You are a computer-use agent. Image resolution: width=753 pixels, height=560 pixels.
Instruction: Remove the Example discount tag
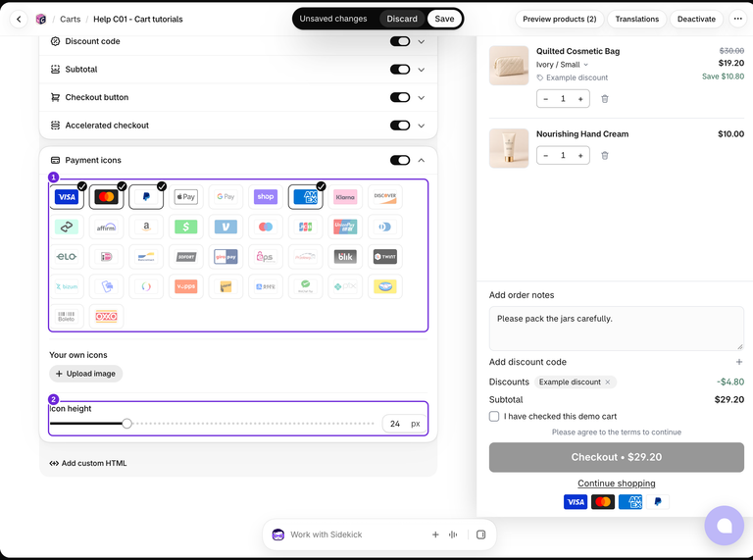tap(608, 382)
